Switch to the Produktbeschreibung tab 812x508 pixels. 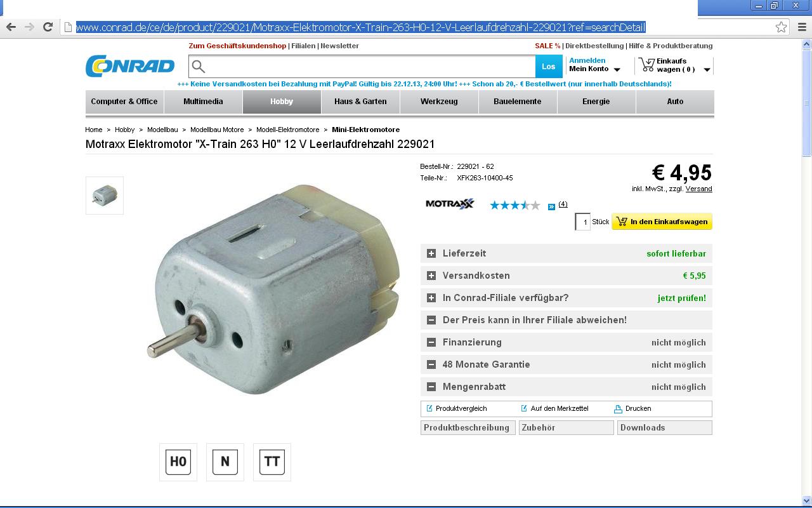(468, 428)
